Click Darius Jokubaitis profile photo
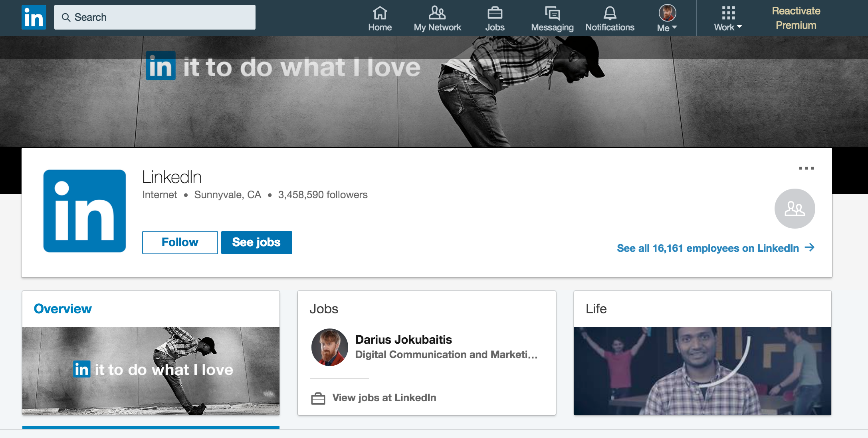868x438 pixels. [x=330, y=347]
